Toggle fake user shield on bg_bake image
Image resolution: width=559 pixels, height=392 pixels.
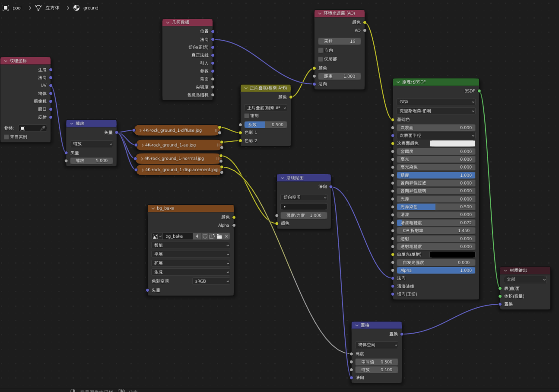click(x=205, y=236)
